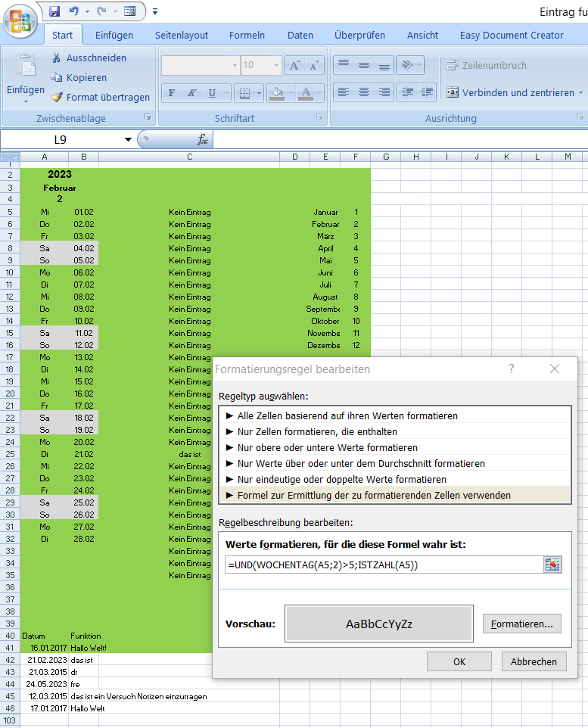This screenshot has height=728, width=588.
Task: Save the workbook via quick access toolbar
Action: (x=54, y=11)
